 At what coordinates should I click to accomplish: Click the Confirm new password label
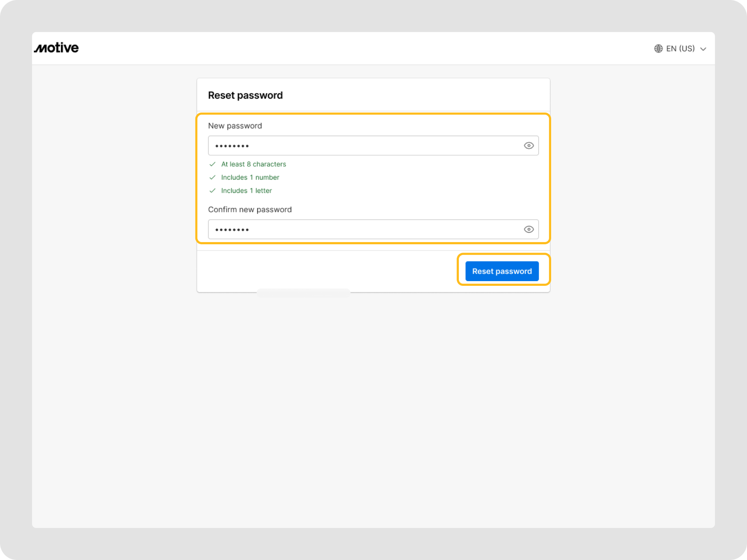pos(250,209)
